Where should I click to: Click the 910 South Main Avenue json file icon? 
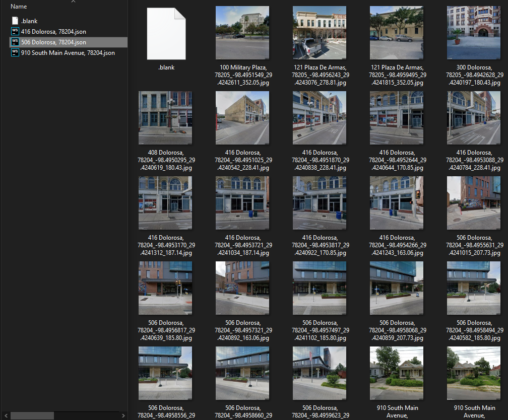coord(15,53)
